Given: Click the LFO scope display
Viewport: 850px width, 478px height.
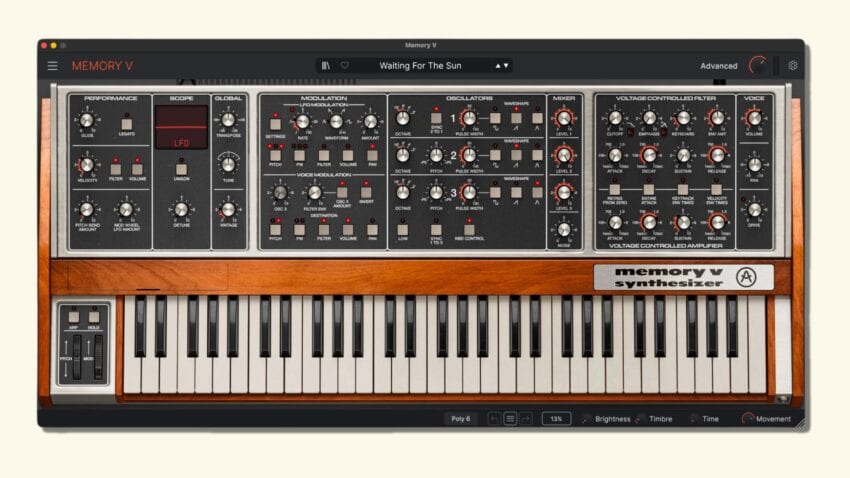Looking at the screenshot, I should click(x=181, y=127).
